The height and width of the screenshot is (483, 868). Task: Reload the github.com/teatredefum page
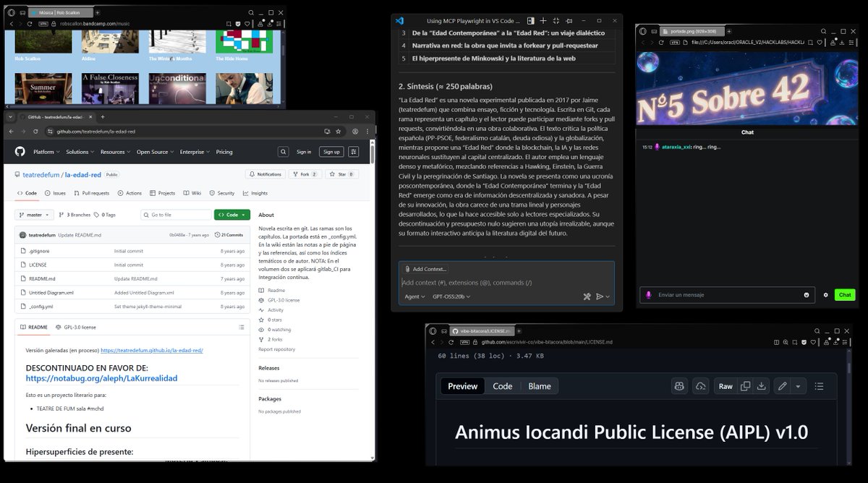coord(35,132)
